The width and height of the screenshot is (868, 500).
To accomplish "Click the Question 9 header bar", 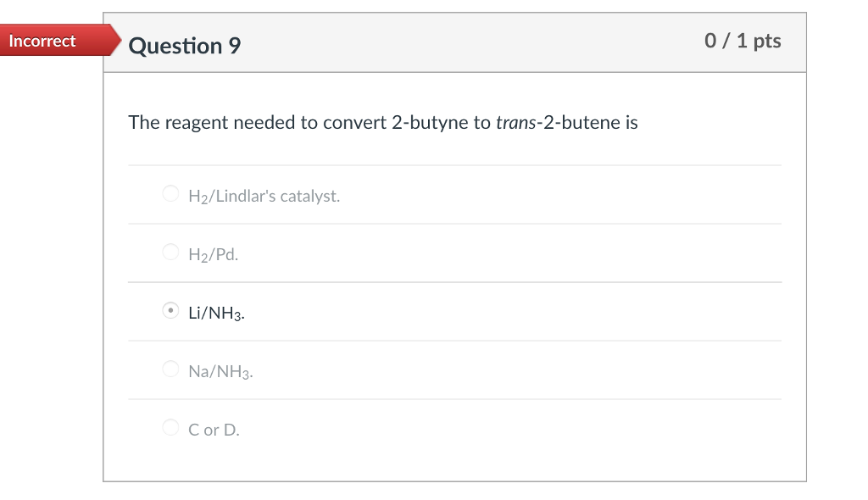I will [455, 42].
